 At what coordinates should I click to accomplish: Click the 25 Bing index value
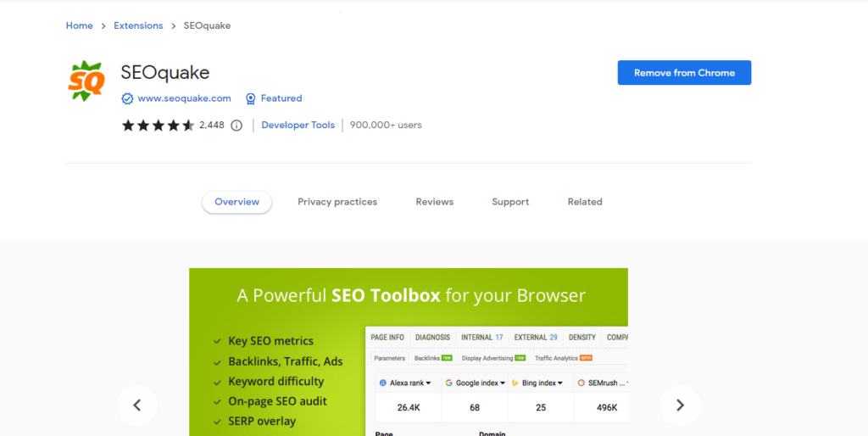pyautogui.click(x=541, y=408)
